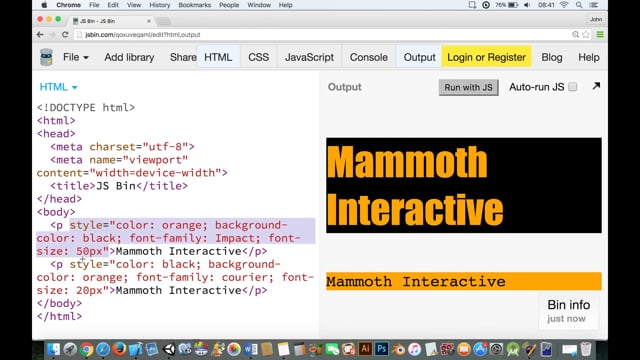The width and height of the screenshot is (640, 360).
Task: Toggle the Output panel
Action: (420, 57)
